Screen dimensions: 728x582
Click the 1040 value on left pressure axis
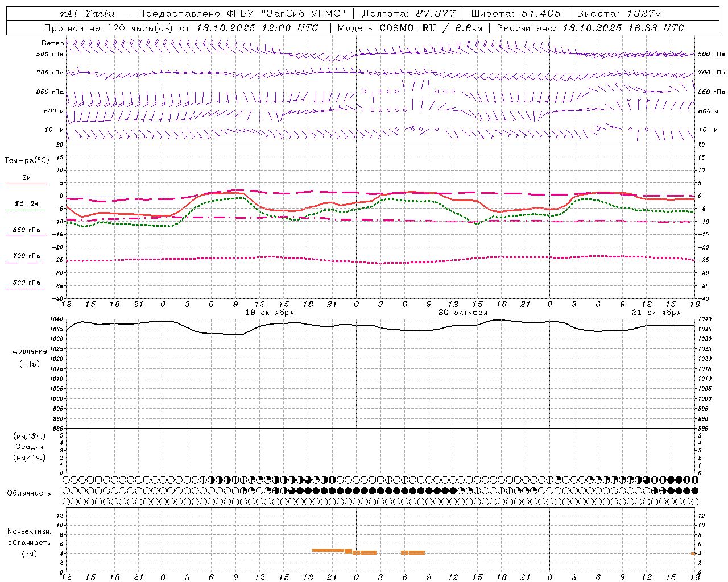coord(57,319)
